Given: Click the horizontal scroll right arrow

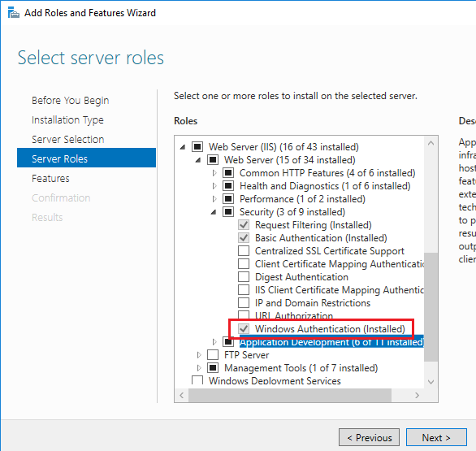Looking at the screenshot, I should tap(417, 395).
